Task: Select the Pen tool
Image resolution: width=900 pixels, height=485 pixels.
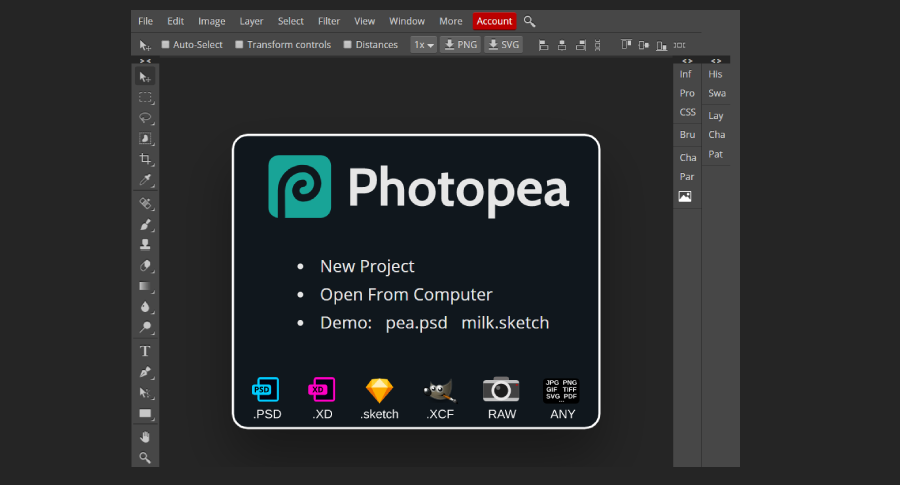Action: [145, 372]
